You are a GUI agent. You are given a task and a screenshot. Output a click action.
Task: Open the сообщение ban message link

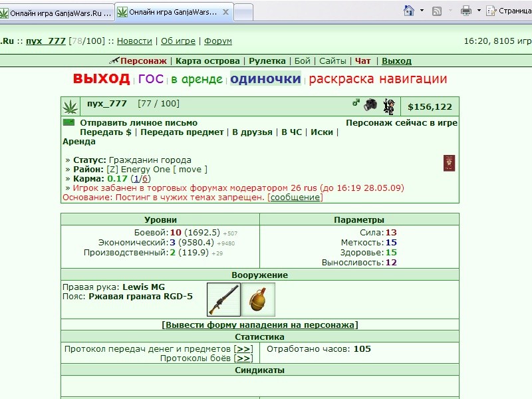[295, 198]
